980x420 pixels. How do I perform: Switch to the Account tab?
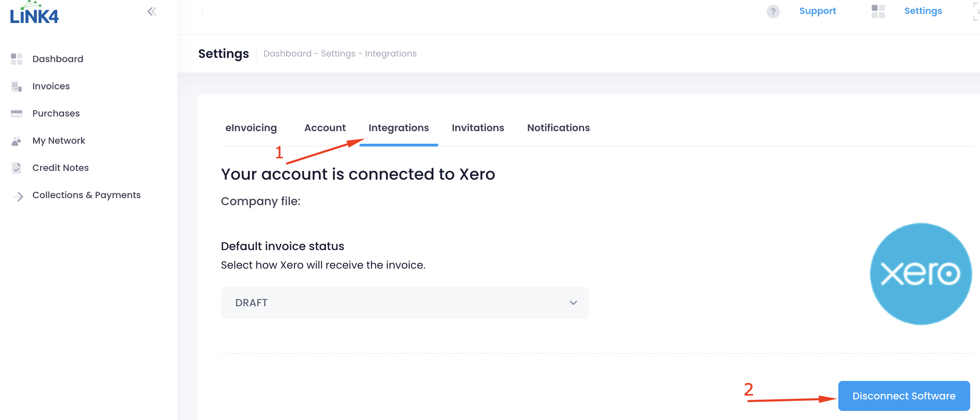(x=325, y=128)
